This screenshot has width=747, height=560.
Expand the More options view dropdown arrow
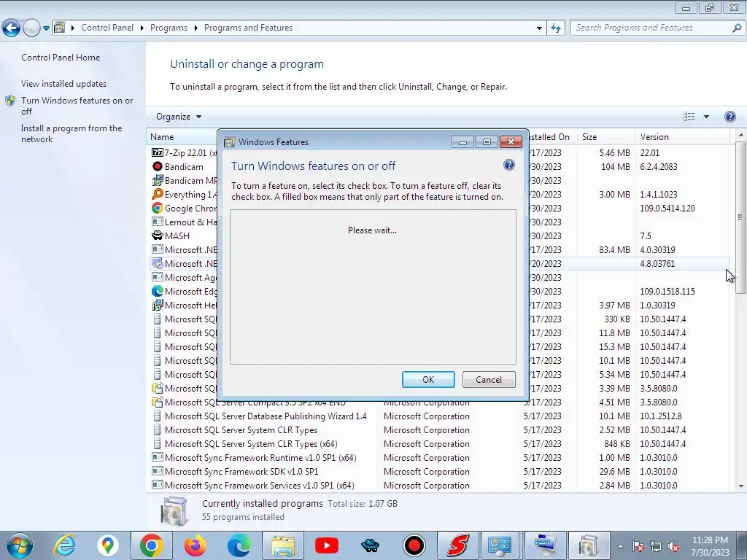[706, 117]
